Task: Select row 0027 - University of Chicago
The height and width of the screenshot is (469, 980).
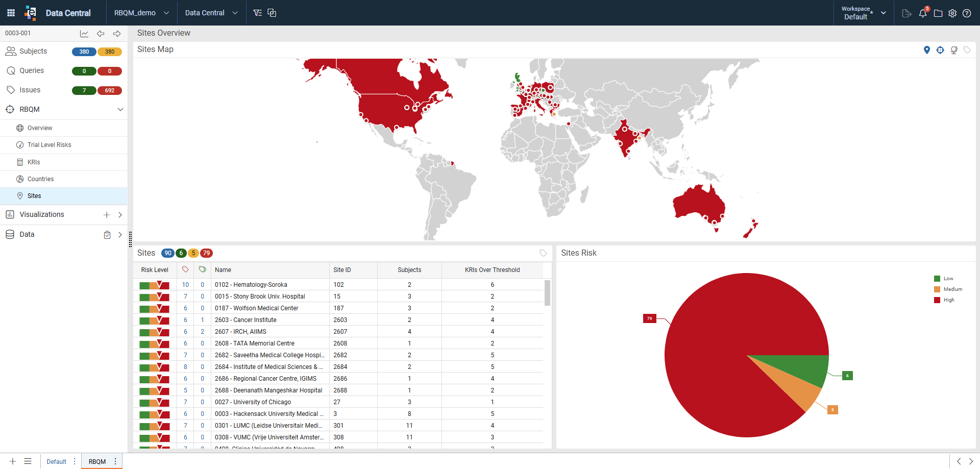Action: click(x=338, y=402)
